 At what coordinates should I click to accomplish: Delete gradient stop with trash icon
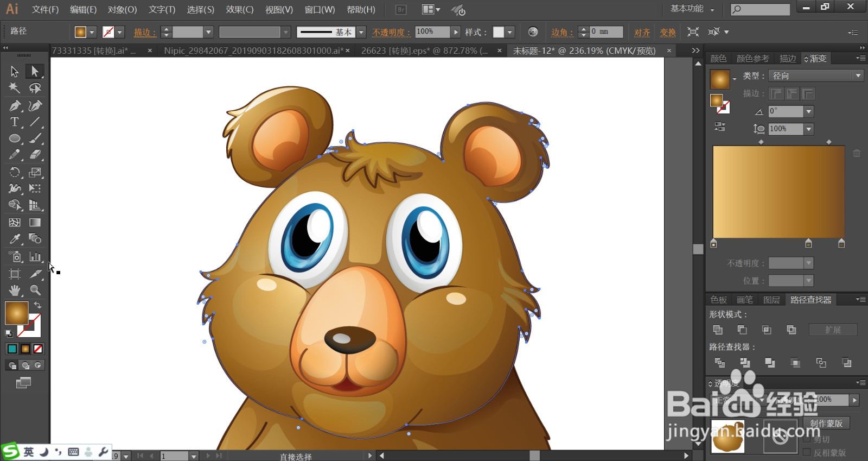pyautogui.click(x=857, y=153)
